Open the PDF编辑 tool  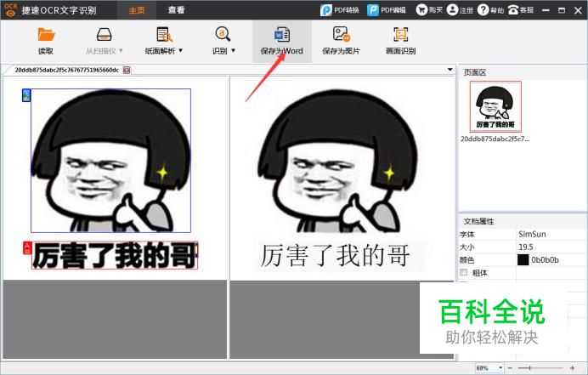(x=387, y=10)
